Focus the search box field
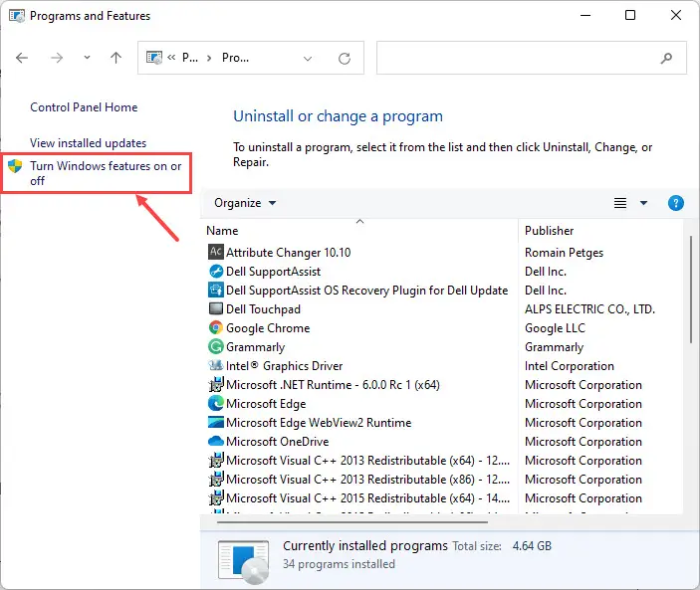Image resolution: width=700 pixels, height=590 pixels. click(532, 58)
